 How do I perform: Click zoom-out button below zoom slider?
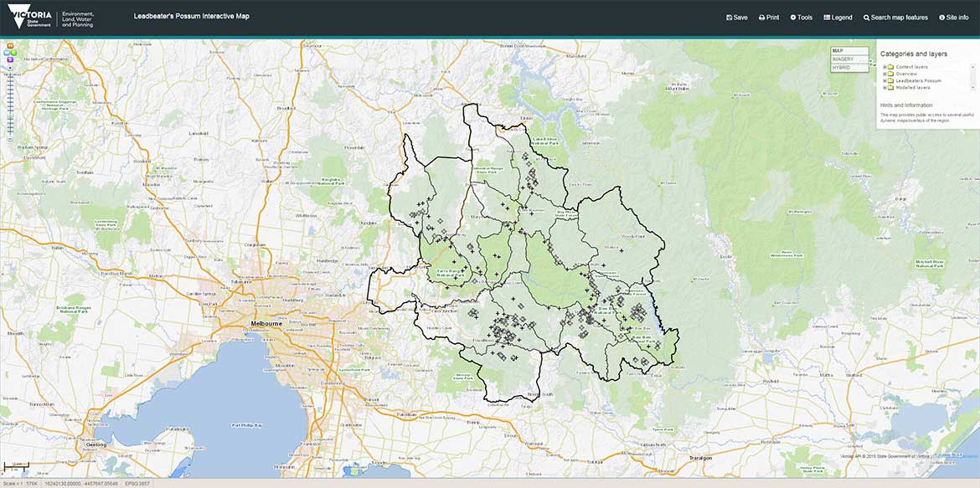point(10,138)
